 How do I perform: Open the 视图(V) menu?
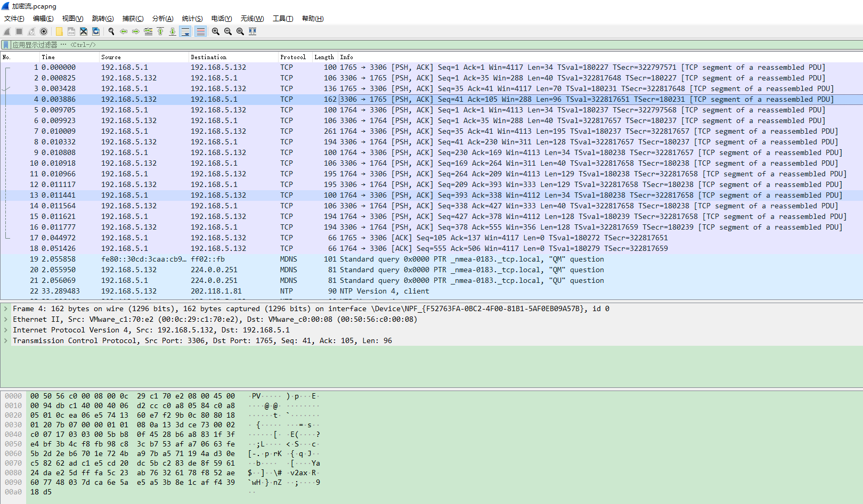[x=72, y=19]
